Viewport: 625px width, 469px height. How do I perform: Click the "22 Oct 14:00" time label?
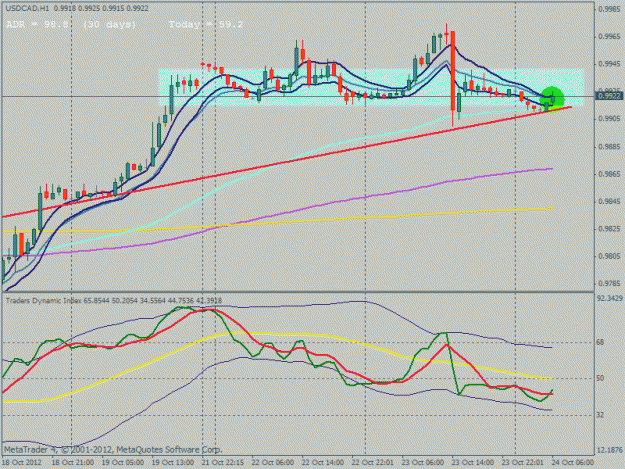(323, 463)
